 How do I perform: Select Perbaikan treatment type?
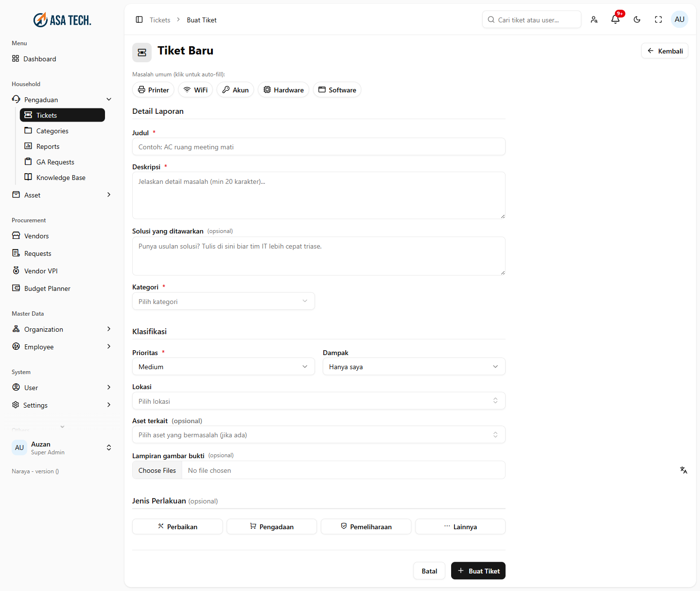coord(177,526)
